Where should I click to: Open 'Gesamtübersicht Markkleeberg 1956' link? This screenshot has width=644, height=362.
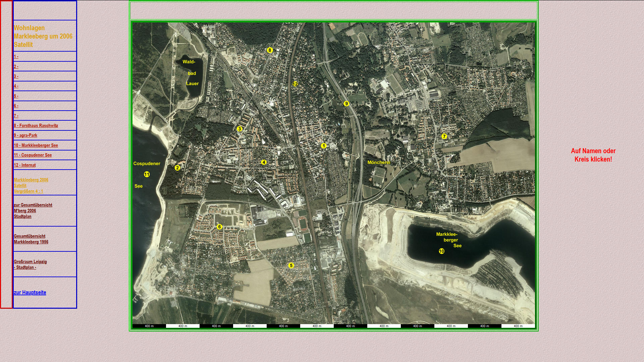[x=31, y=239]
